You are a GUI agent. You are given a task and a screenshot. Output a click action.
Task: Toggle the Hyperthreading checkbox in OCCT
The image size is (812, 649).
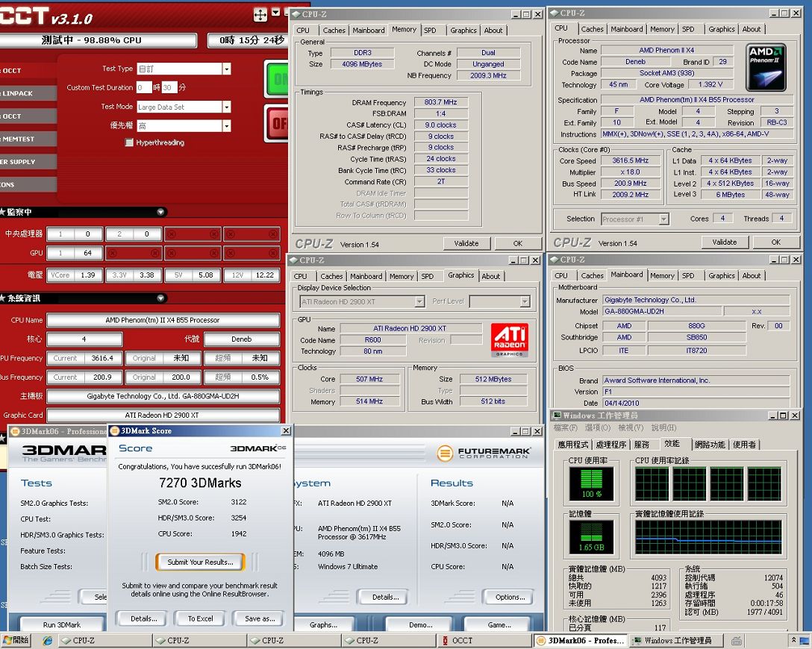click(x=129, y=142)
